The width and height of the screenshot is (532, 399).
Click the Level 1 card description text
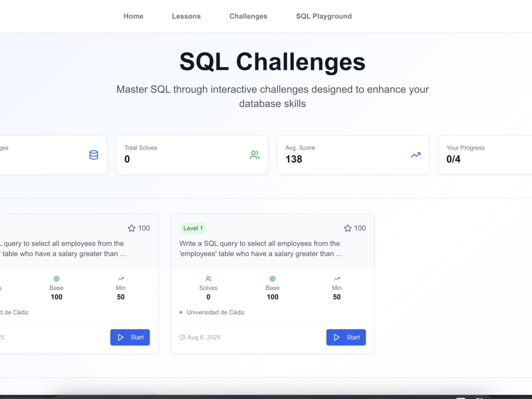click(261, 248)
